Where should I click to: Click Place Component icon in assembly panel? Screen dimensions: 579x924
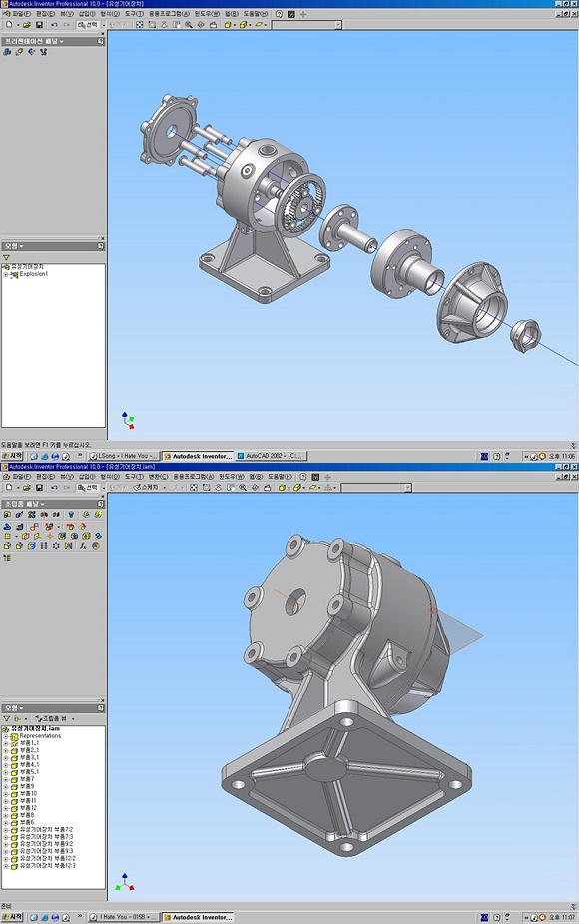[x=7, y=515]
